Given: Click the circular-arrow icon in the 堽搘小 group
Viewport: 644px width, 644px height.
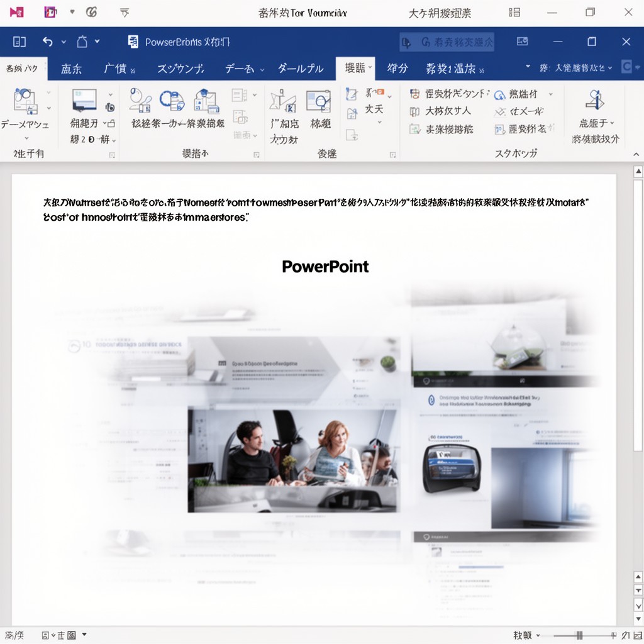Looking at the screenshot, I should tap(172, 101).
